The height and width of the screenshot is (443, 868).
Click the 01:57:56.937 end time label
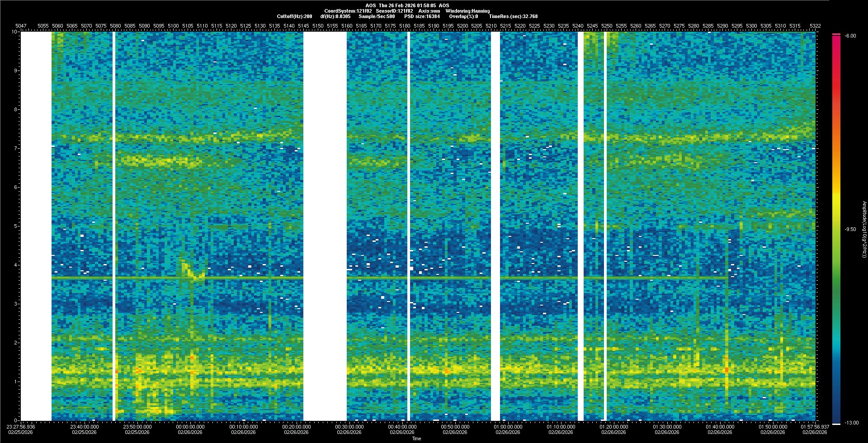[x=815, y=427]
